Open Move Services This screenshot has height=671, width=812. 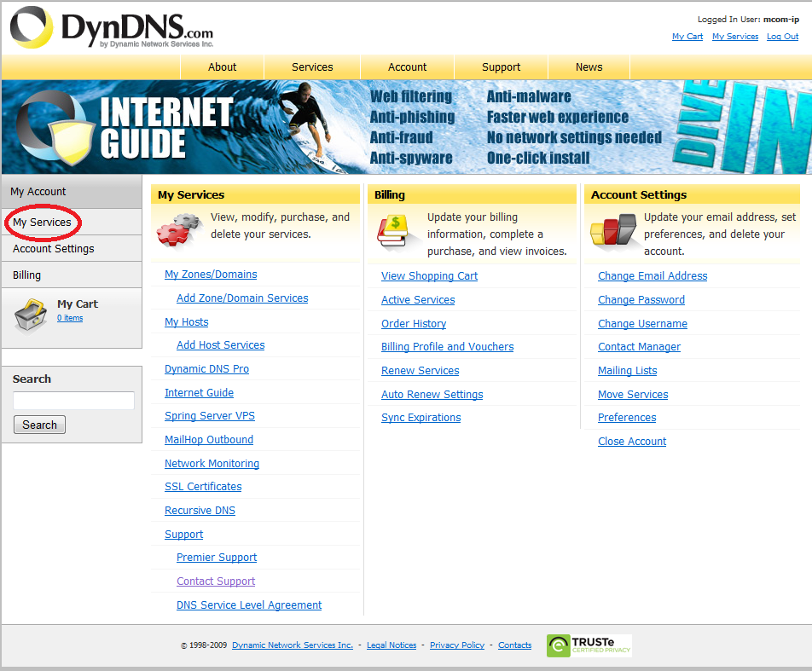(x=633, y=395)
